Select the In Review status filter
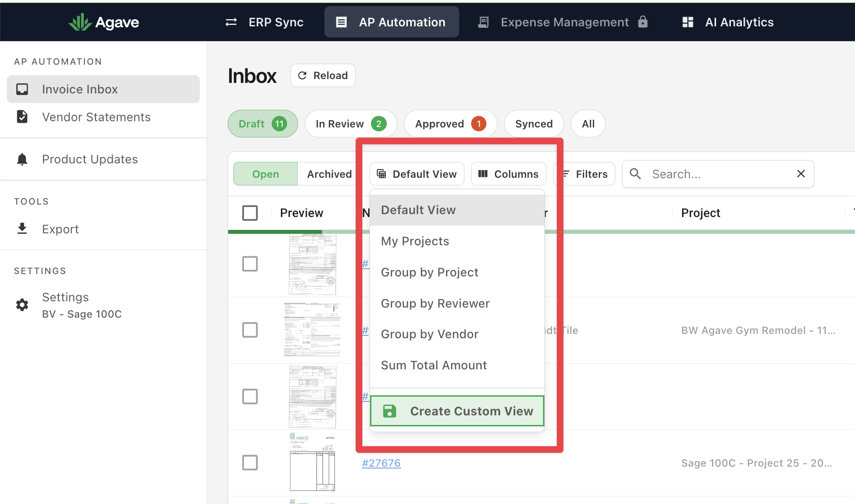Screen dimensions: 855x504 [x=351, y=124]
